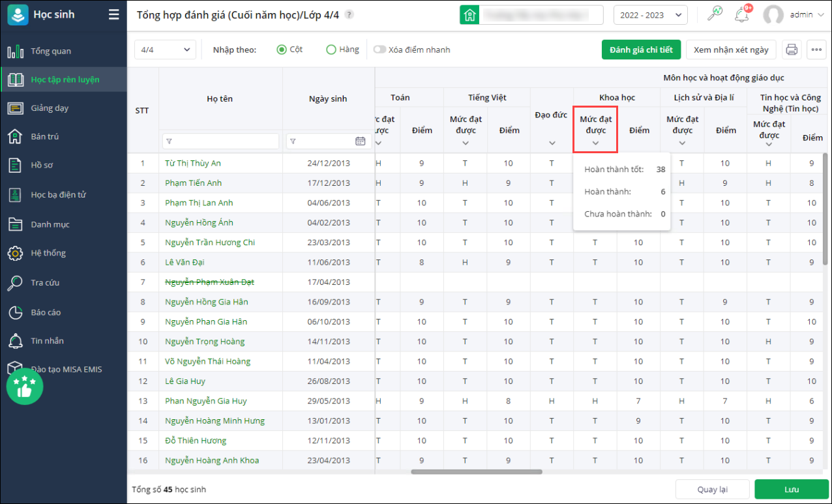Click the thumbs-up feedback badge
This screenshot has height=504, width=832.
pos(25,387)
